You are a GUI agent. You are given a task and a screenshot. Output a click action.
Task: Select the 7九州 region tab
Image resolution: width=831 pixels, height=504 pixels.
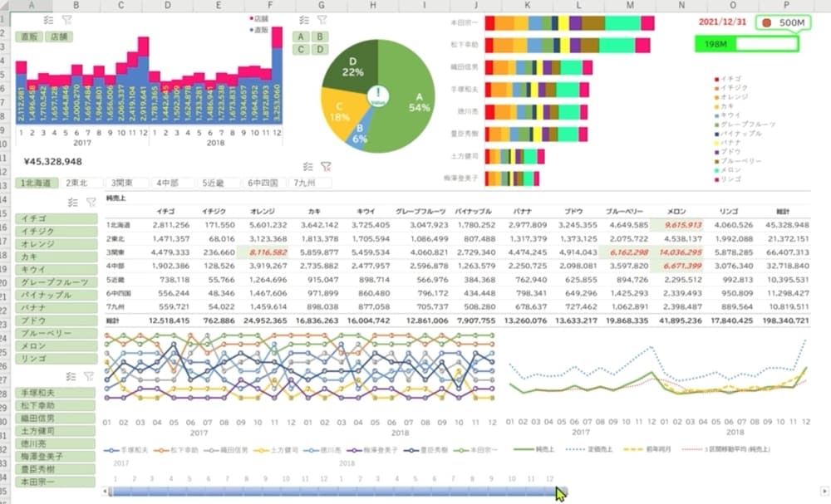309,183
